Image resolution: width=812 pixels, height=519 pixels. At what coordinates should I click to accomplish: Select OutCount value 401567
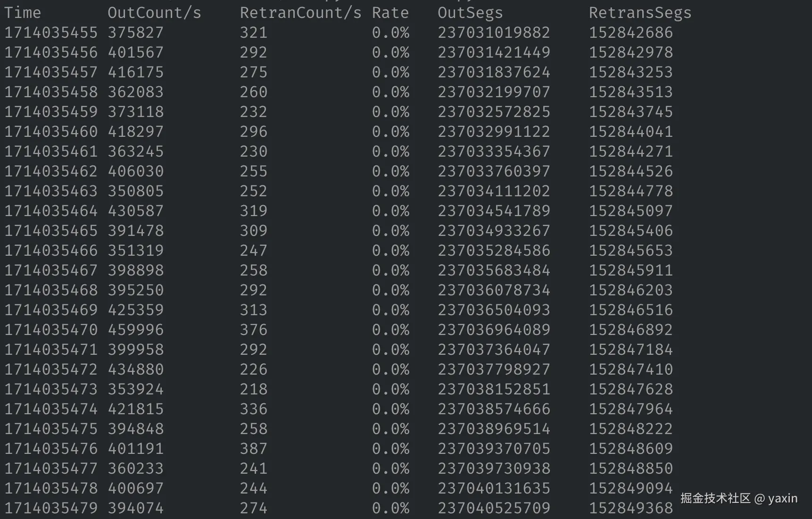point(136,52)
